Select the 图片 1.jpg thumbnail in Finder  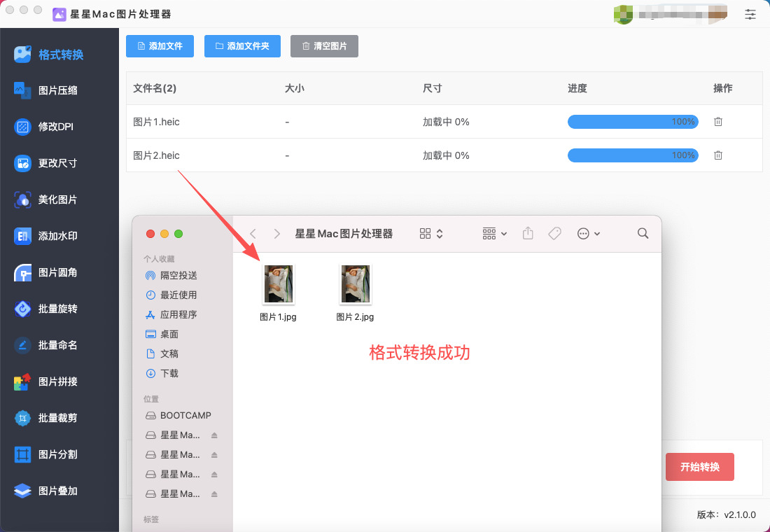pyautogui.click(x=279, y=284)
